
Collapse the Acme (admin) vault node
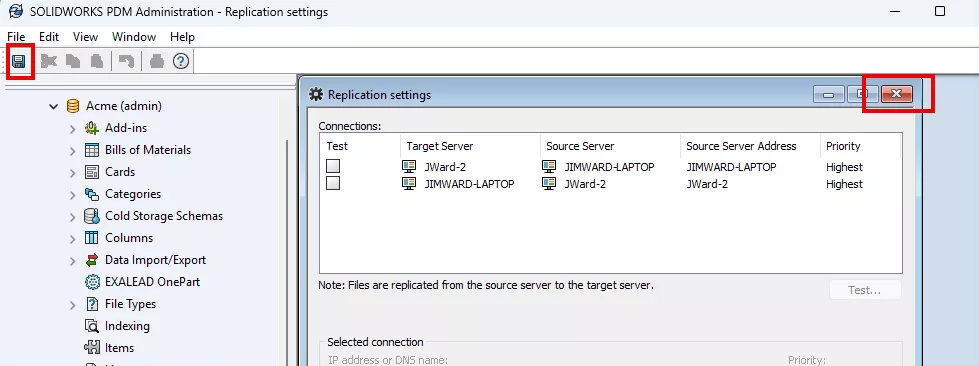coord(53,107)
